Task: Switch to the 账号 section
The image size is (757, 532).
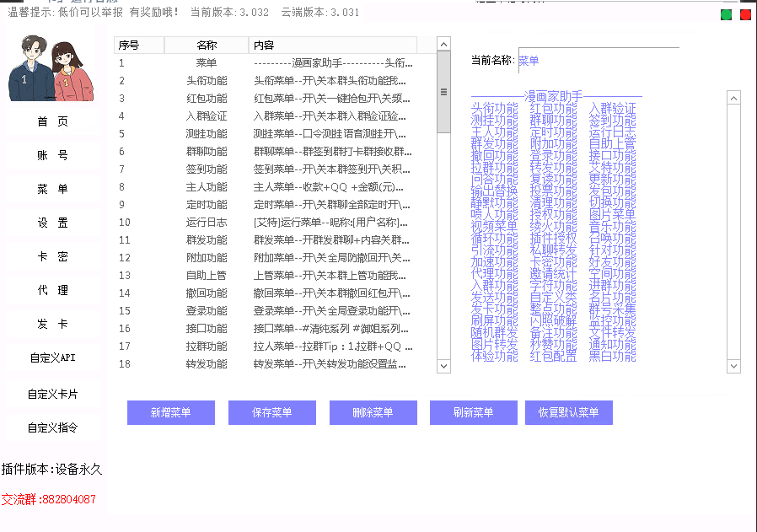Action: coord(52,154)
